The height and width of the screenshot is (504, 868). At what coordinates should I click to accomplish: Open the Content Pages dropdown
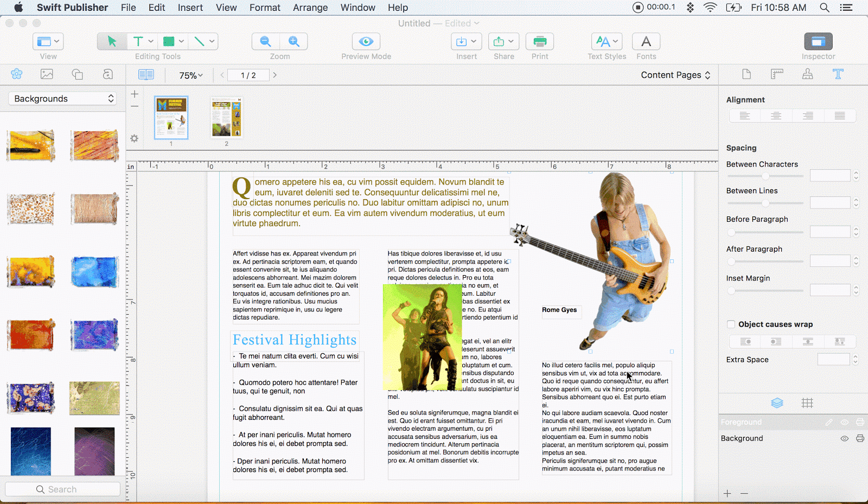click(675, 75)
